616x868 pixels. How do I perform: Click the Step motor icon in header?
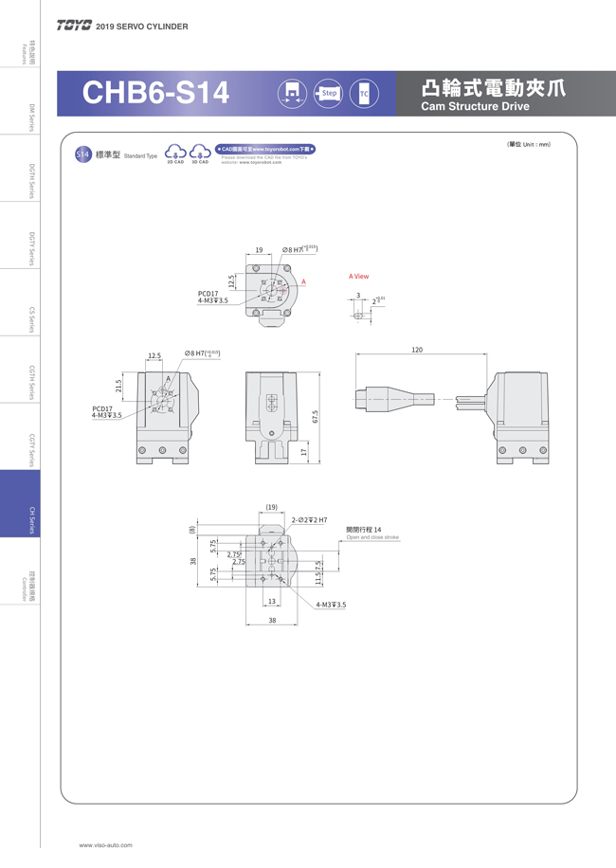click(x=327, y=93)
